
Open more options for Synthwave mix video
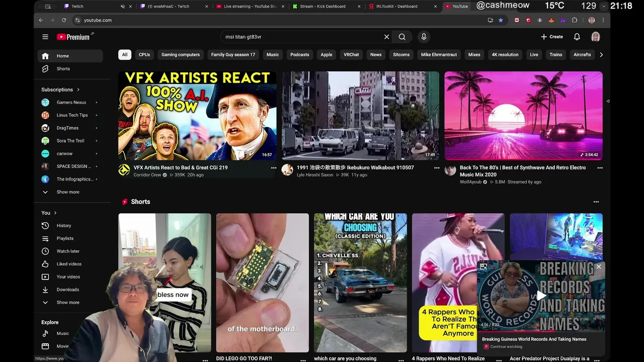[x=600, y=168]
